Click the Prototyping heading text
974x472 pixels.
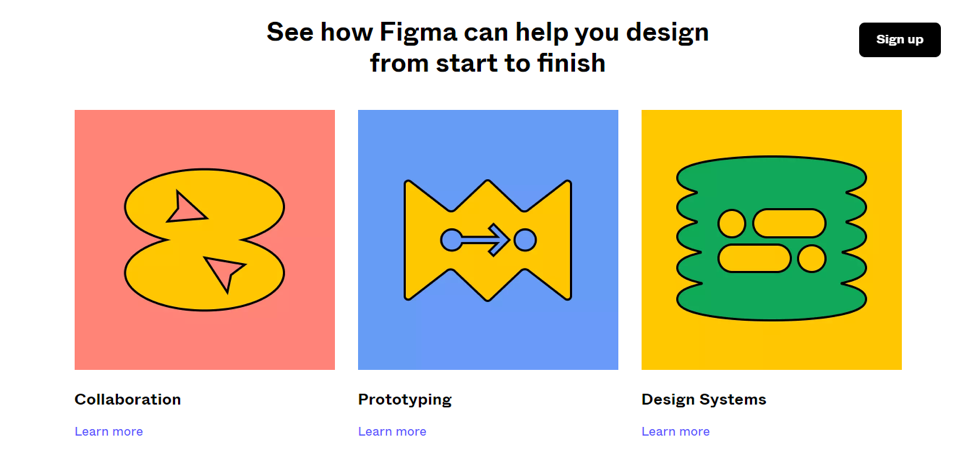tap(405, 399)
